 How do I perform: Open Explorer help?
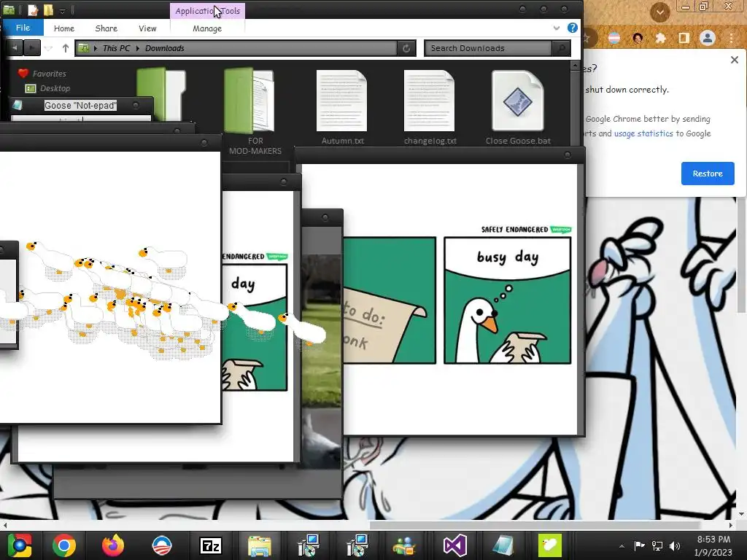[x=572, y=28]
